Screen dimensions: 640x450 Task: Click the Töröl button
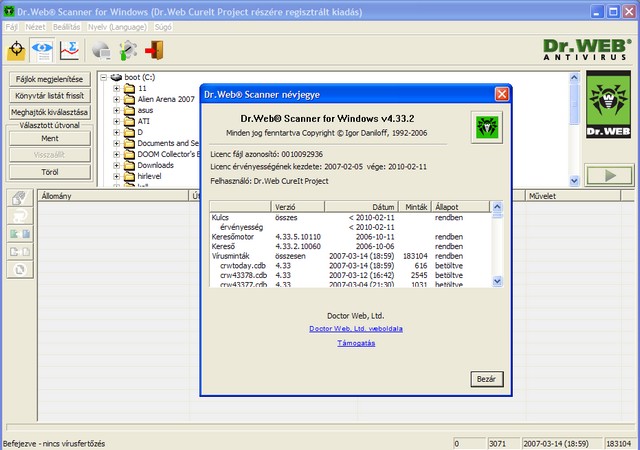tap(50, 172)
